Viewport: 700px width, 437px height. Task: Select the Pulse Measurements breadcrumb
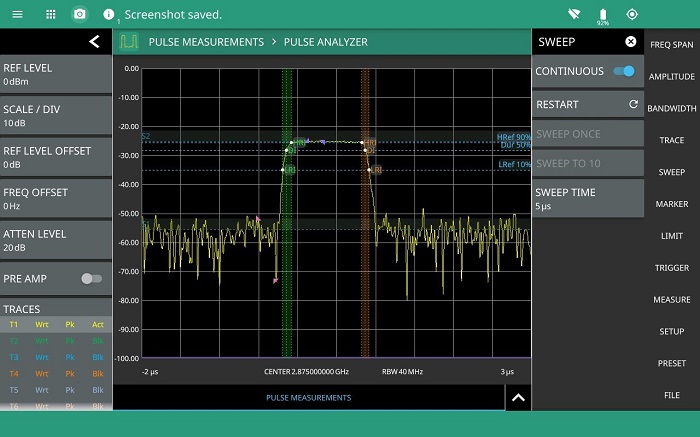[206, 42]
